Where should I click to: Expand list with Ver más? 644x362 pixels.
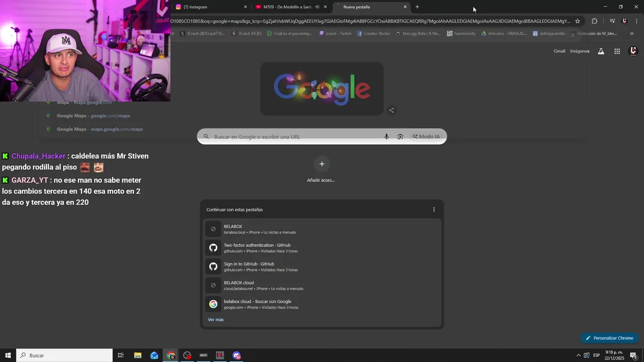coord(216,320)
